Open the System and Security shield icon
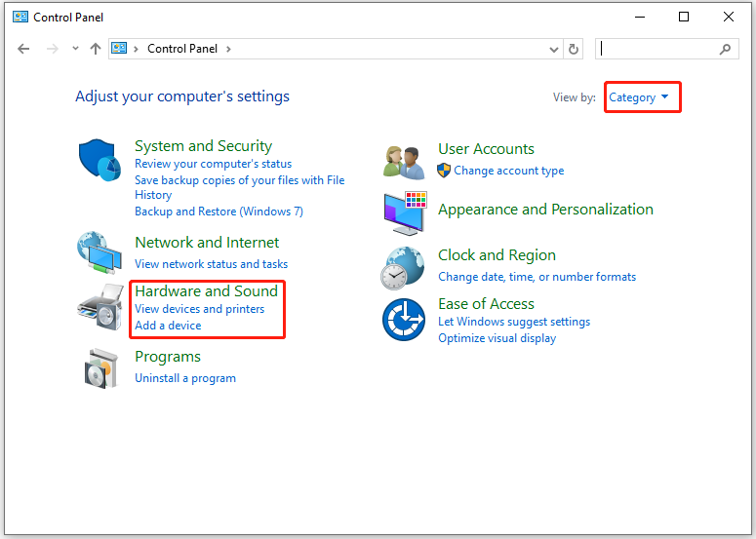The height and width of the screenshot is (539, 756). (x=99, y=161)
